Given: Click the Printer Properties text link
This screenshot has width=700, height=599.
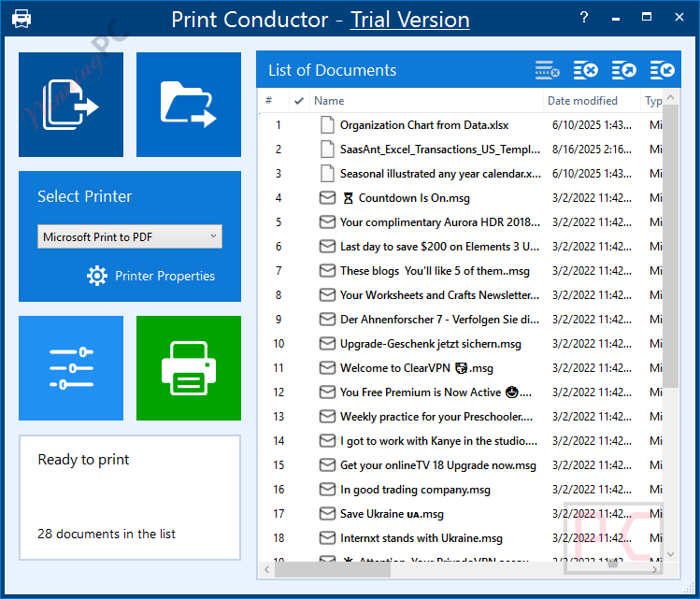Looking at the screenshot, I should pos(164,276).
